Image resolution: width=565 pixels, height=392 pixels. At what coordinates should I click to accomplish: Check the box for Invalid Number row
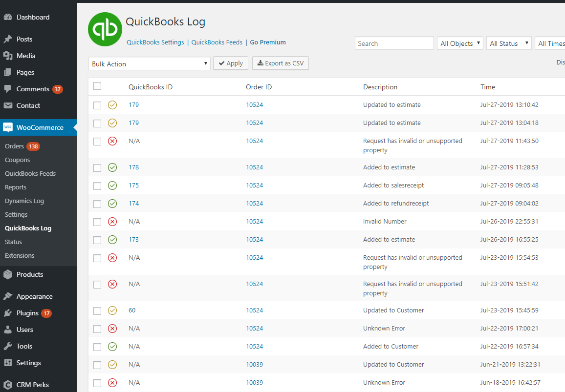97,222
